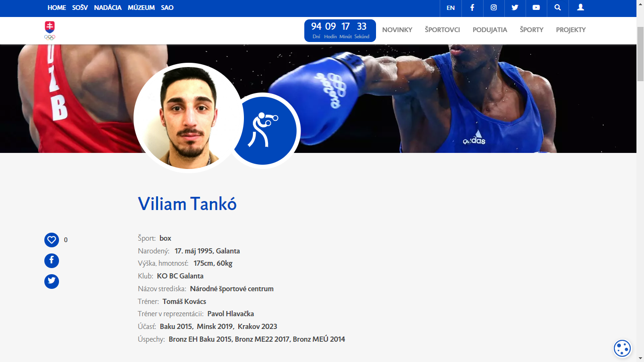Open the Facebook icon in top bar
The image size is (644, 362).
[472, 8]
